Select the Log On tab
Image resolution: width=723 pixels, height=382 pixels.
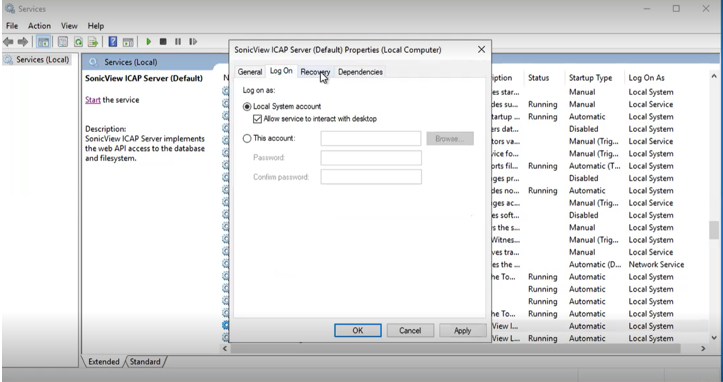[281, 71]
